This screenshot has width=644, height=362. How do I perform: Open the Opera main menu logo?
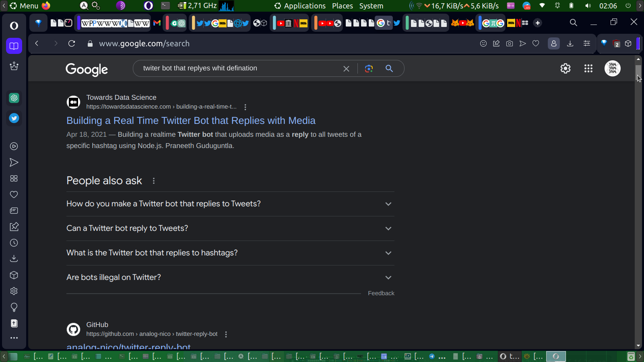(14, 26)
